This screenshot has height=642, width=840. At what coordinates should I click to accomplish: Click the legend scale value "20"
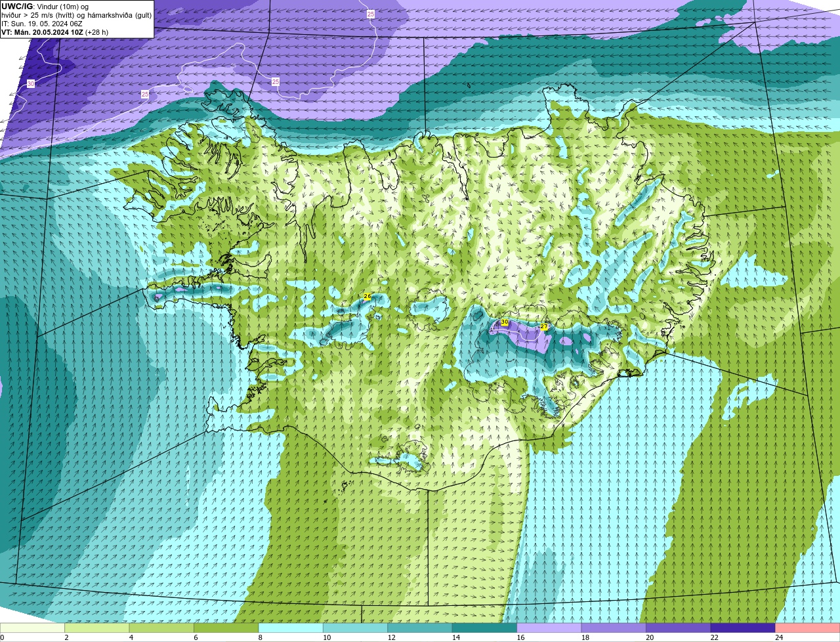649,637
